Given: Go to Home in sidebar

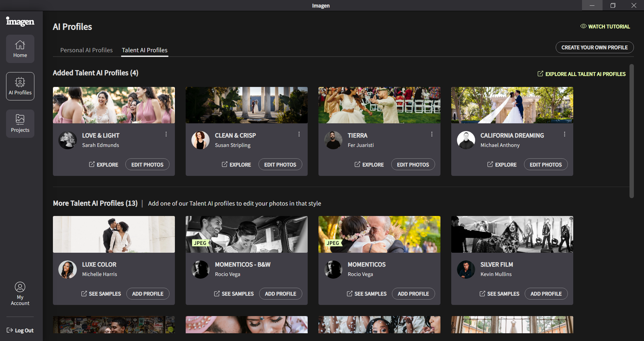Looking at the screenshot, I should (x=20, y=49).
